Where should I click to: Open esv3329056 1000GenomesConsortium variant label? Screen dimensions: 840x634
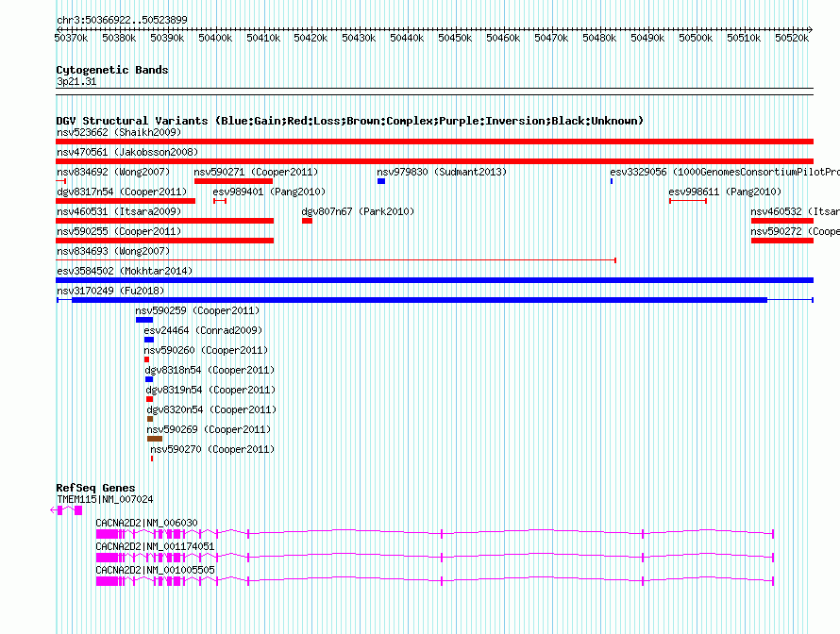725,172
